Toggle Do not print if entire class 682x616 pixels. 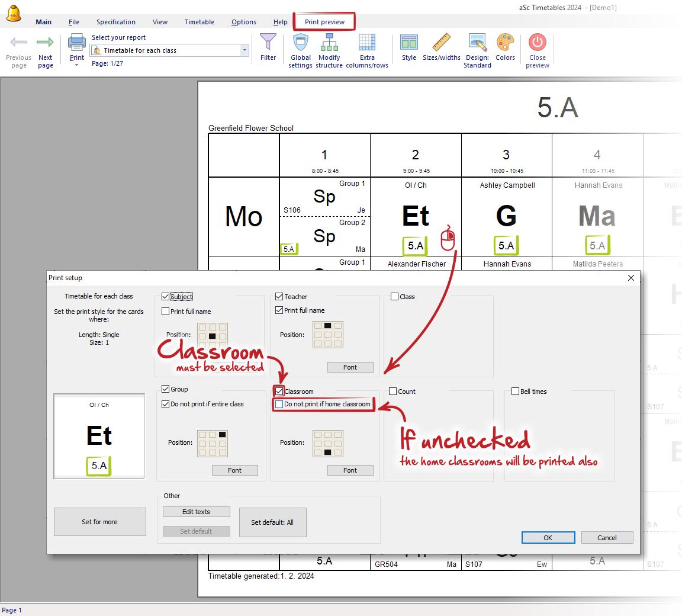point(165,404)
